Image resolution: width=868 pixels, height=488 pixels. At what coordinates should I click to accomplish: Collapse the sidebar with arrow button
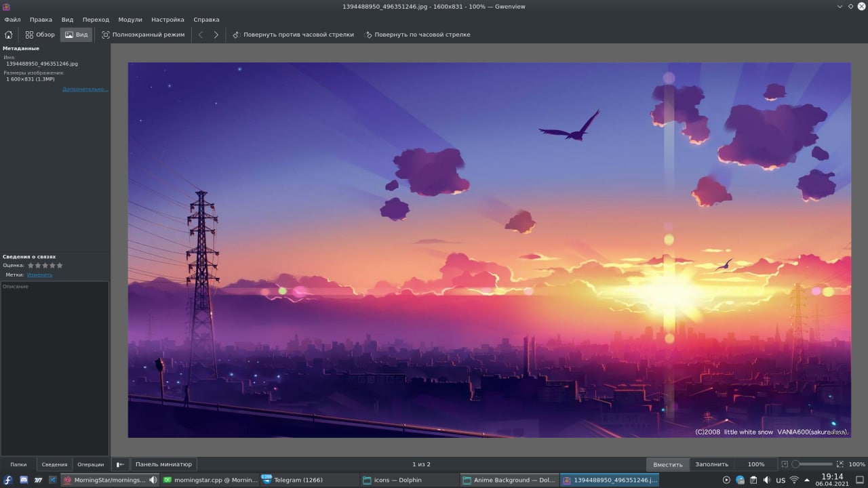tap(120, 464)
